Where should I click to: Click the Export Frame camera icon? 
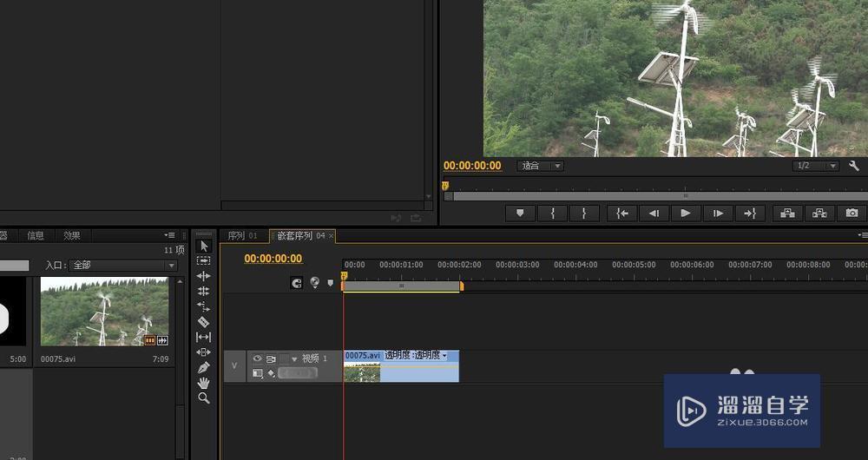(x=852, y=213)
